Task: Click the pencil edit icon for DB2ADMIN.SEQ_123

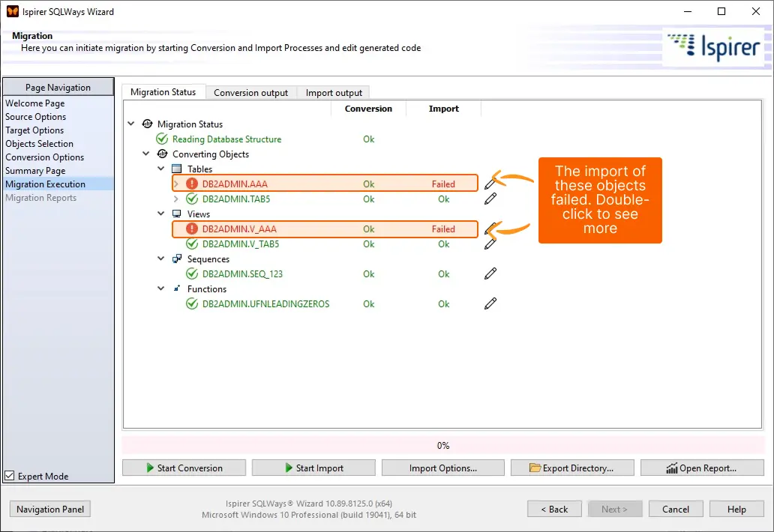Action: 490,273
